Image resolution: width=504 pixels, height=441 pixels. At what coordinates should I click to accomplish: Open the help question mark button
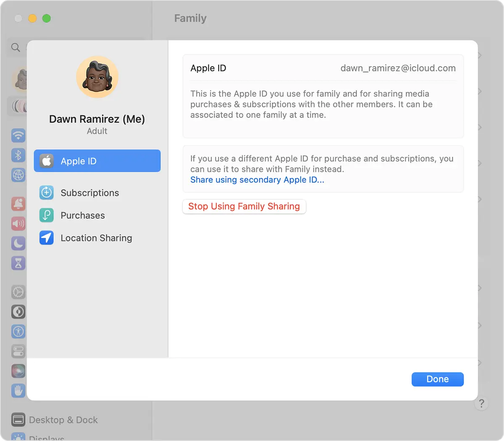point(481,404)
